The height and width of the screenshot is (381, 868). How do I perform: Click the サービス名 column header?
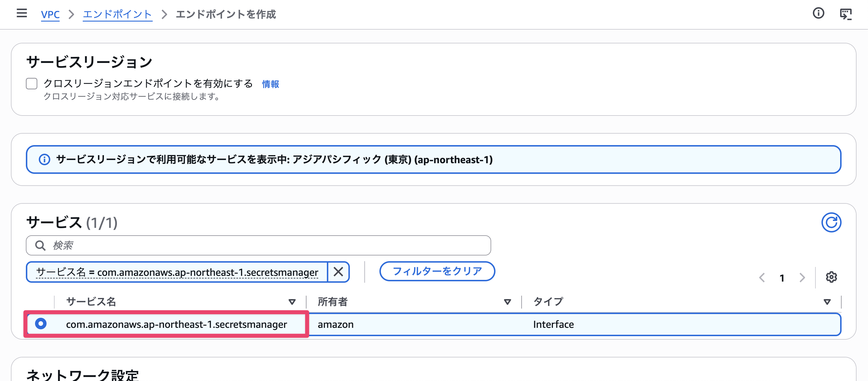(x=91, y=302)
